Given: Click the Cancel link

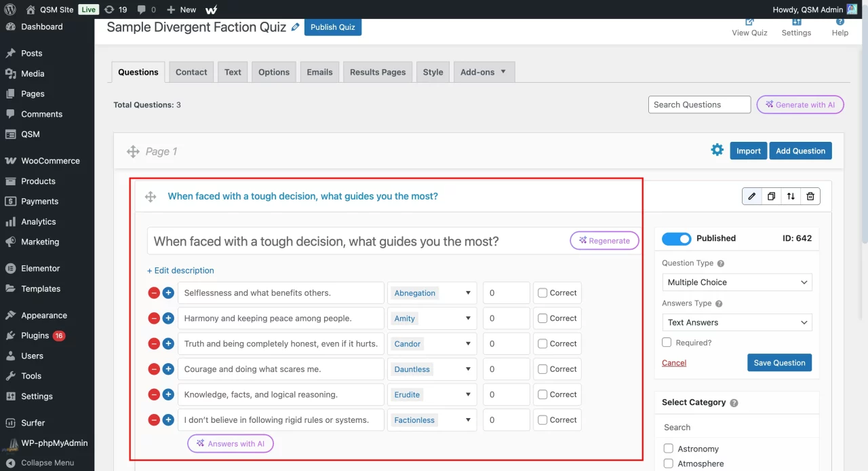Looking at the screenshot, I should click(674, 362).
